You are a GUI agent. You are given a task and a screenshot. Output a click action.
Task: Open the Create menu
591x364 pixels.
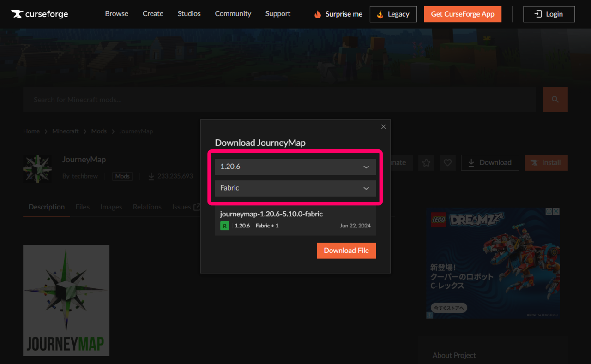pyautogui.click(x=153, y=14)
